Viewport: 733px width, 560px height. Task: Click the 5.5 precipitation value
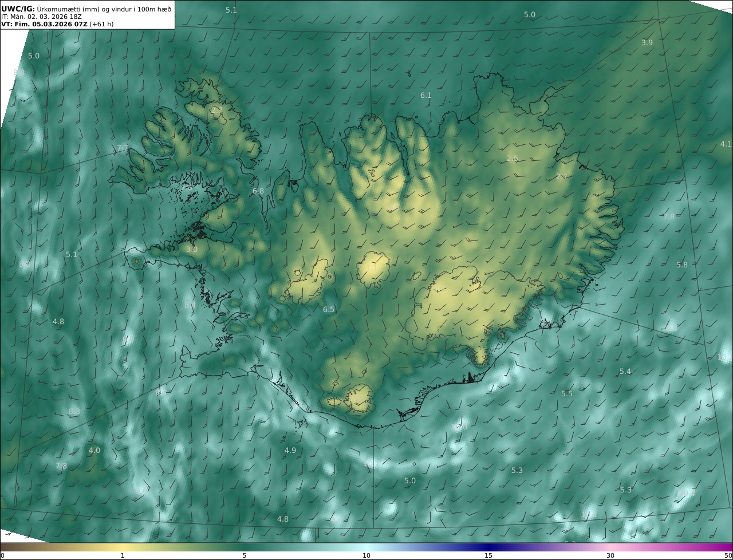pyautogui.click(x=566, y=394)
